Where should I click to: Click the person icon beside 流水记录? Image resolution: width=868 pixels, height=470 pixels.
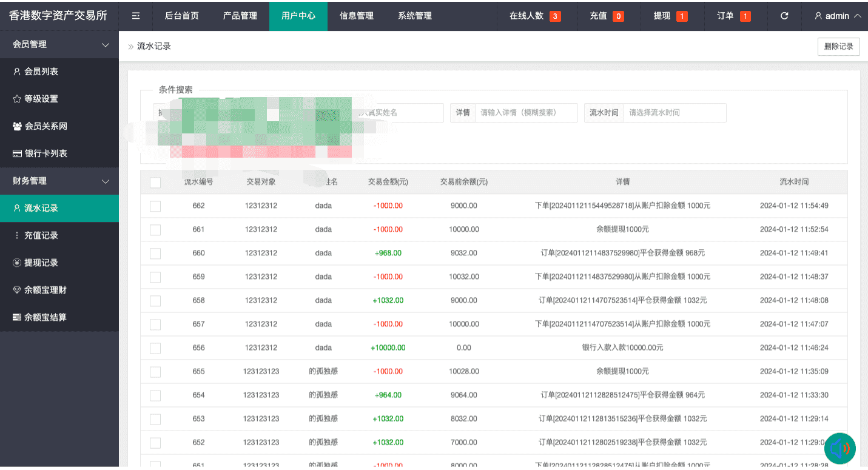pos(17,208)
